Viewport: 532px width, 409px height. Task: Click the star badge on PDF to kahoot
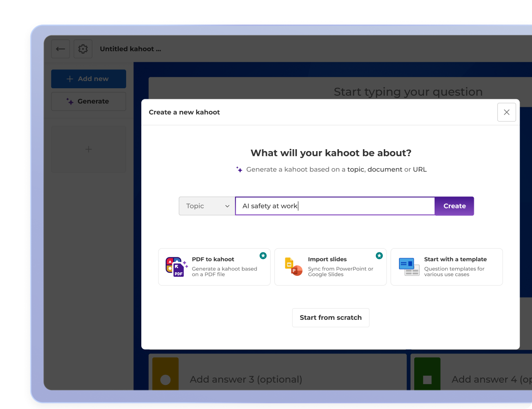click(263, 256)
